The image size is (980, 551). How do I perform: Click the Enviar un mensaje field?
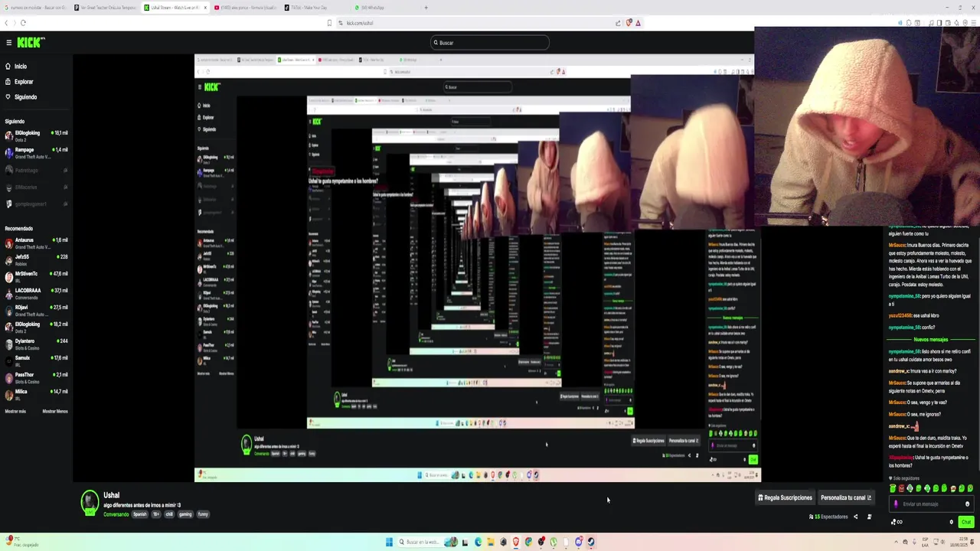931,504
